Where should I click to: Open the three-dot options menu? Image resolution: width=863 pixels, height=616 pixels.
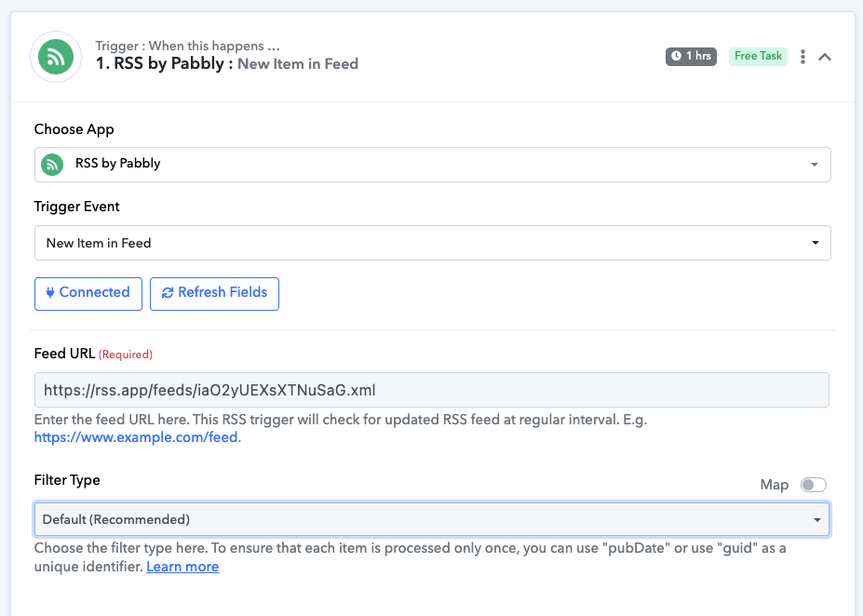coord(803,57)
